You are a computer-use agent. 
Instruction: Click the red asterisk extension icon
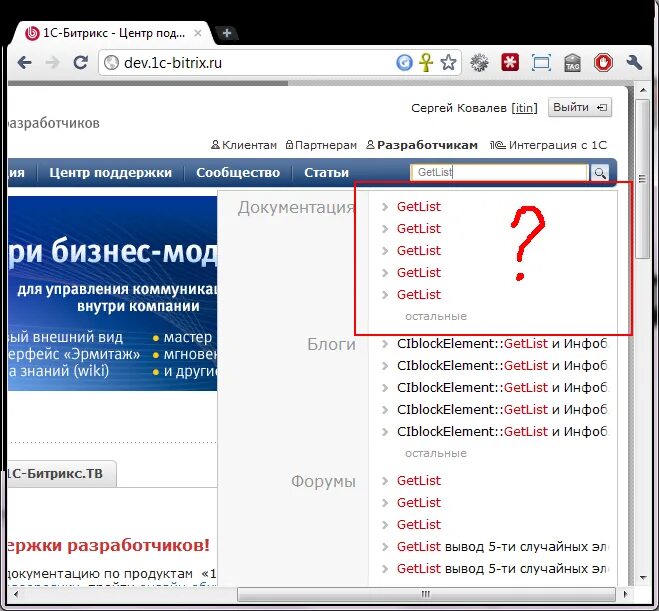point(510,63)
